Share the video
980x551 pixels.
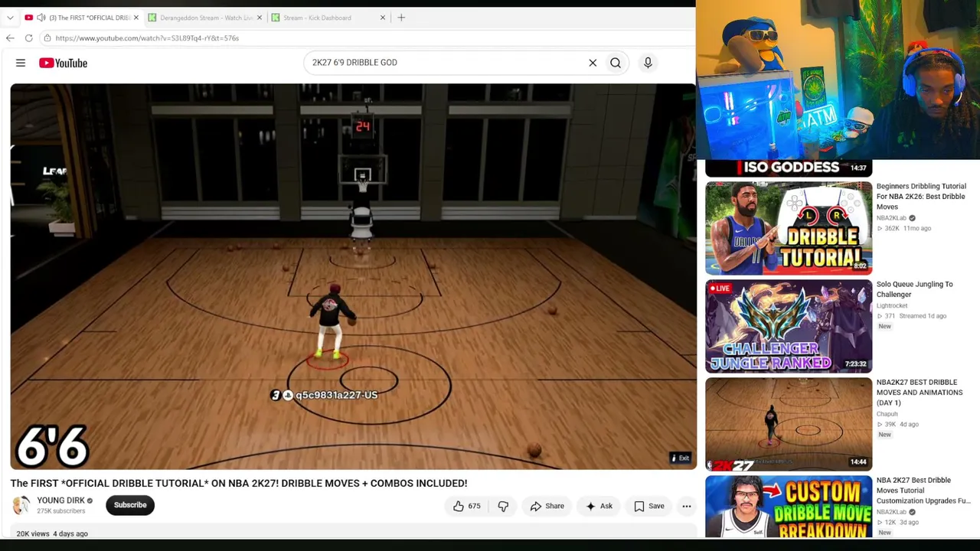547,506
